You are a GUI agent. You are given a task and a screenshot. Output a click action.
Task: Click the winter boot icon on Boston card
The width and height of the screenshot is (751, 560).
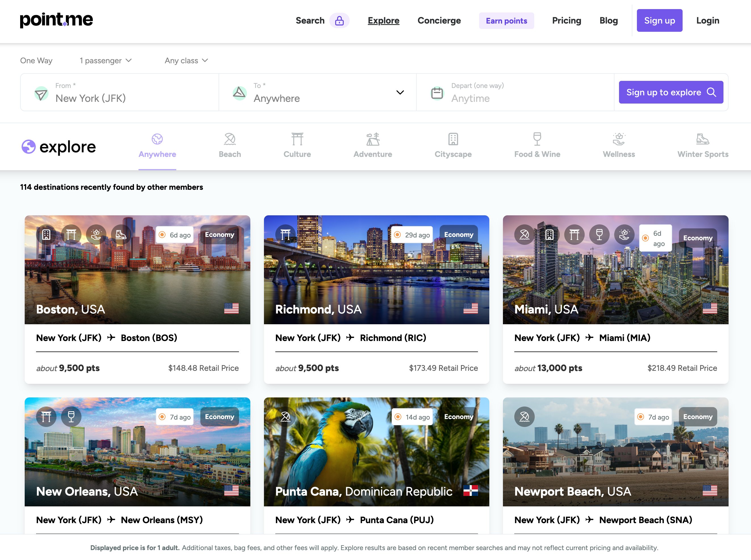121,234
